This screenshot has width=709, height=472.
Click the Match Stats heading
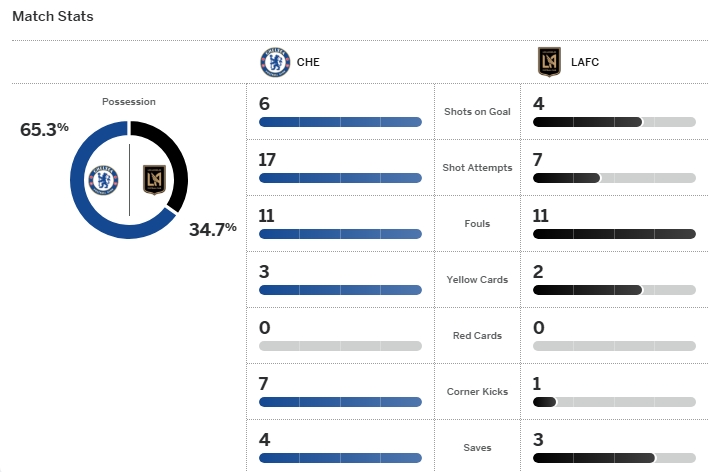tap(53, 16)
